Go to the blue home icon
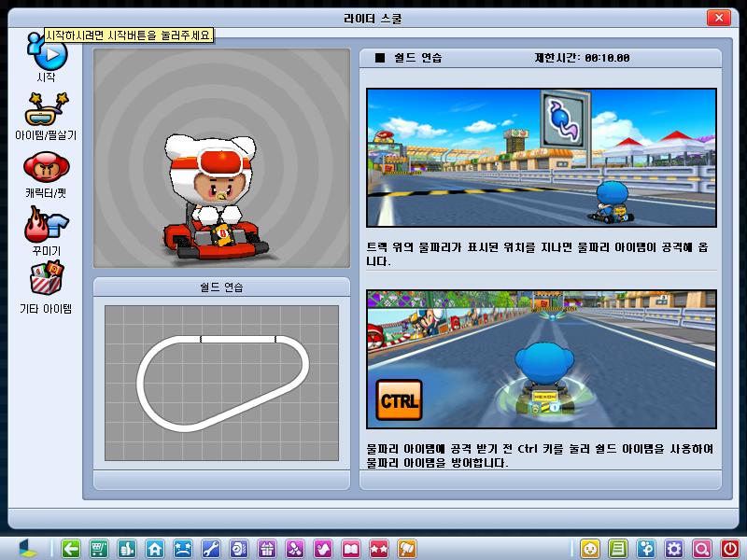 click(x=155, y=549)
